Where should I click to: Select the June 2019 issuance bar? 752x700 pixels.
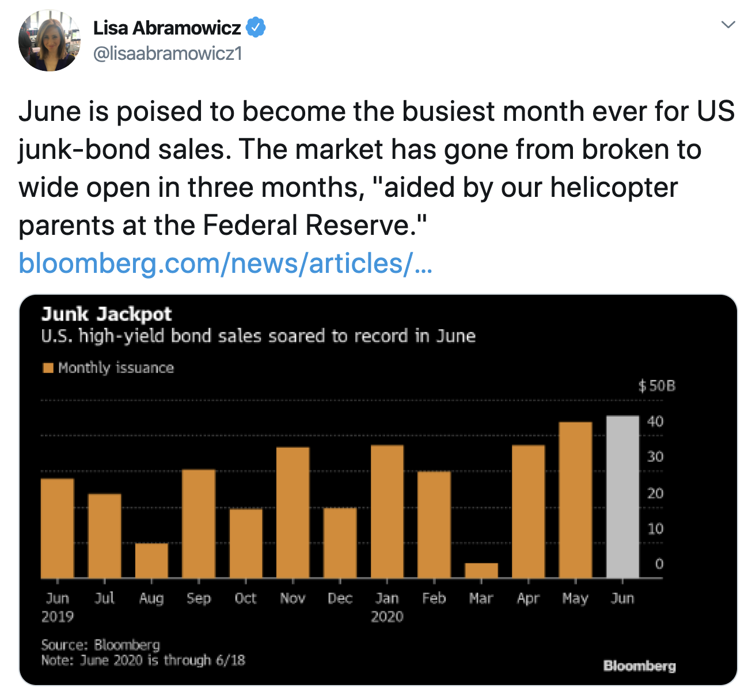click(58, 528)
